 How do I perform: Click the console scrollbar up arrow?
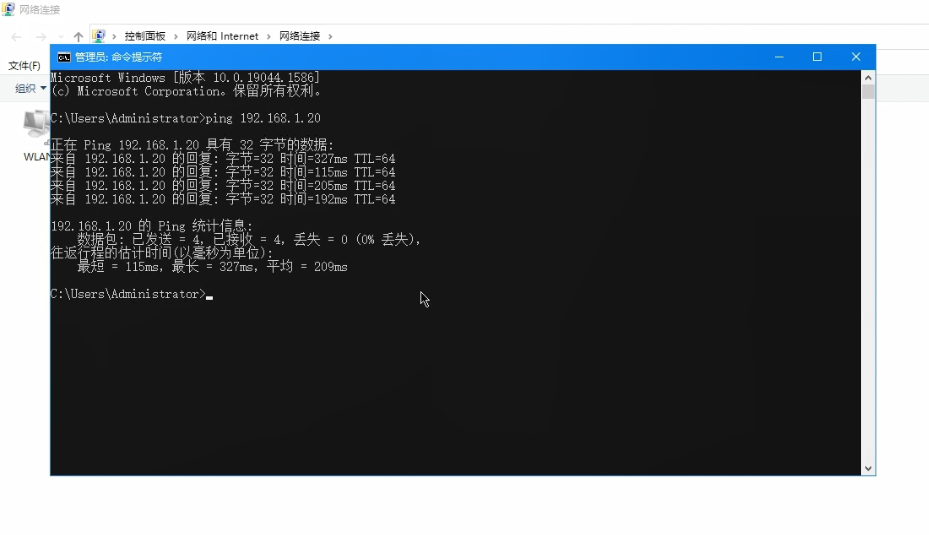tap(868, 78)
